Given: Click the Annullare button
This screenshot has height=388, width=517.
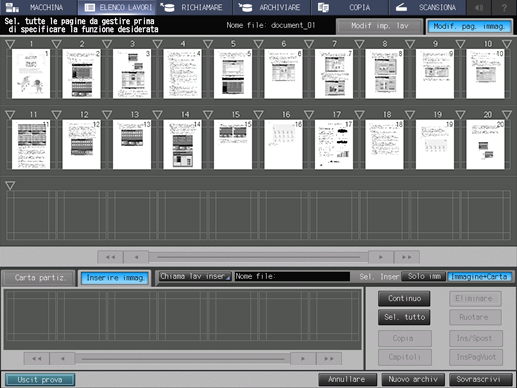Looking at the screenshot, I should [x=347, y=379].
